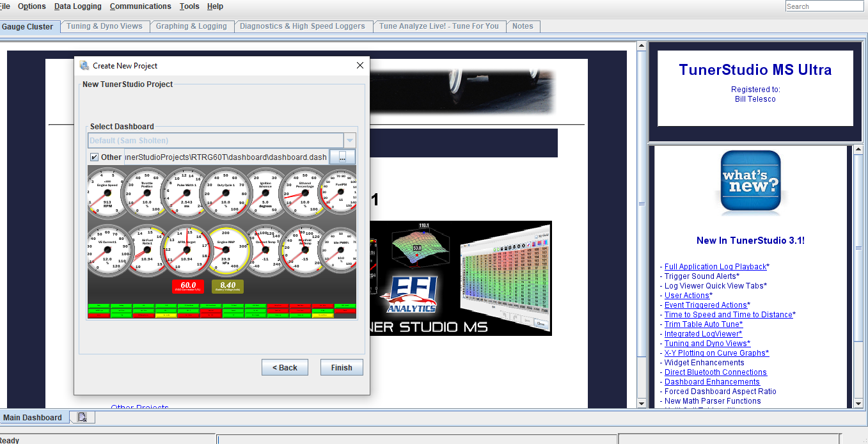868x444 pixels.
Task: Click the AFR1 Target gauge in preview
Action: click(186, 250)
